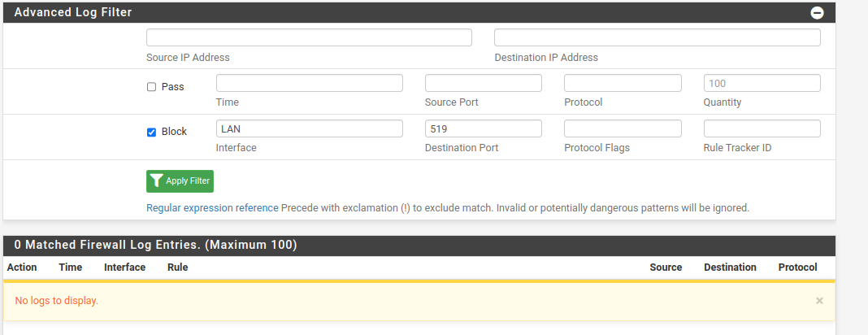The height and width of the screenshot is (335, 868).
Task: Click the Rule Tracker ID field
Action: point(762,128)
